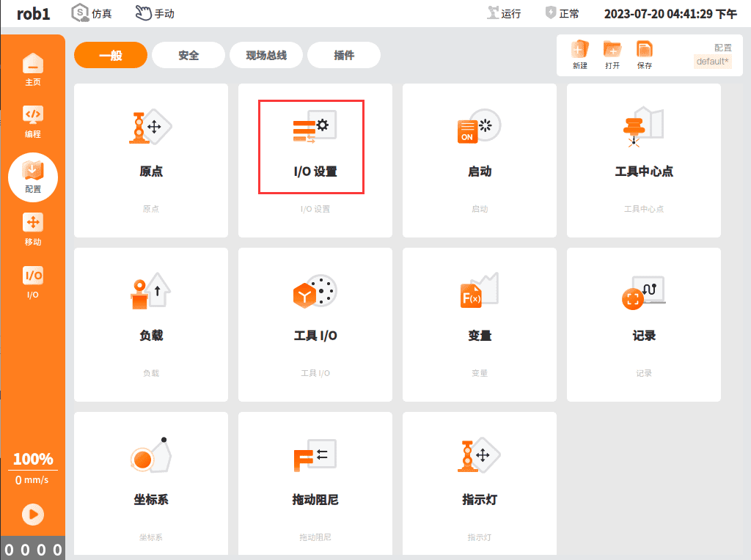751x560 pixels.
Task: Open the 工具中心点 TCP tile
Action: (x=644, y=161)
